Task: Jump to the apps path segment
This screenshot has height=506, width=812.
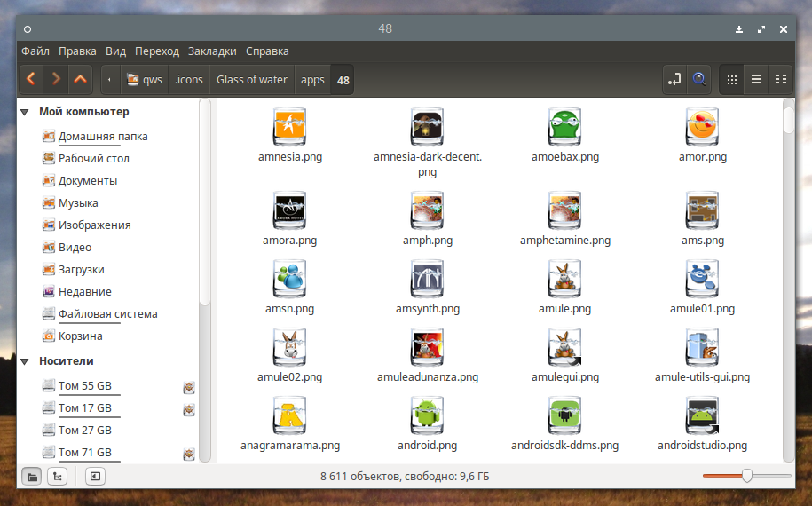Action: (312, 79)
